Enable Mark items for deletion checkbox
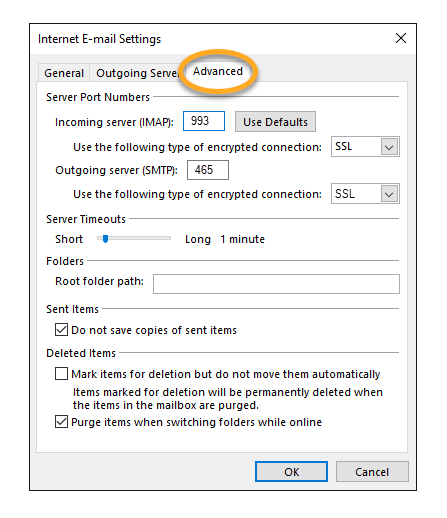Image resolution: width=447 pixels, height=518 pixels. [61, 374]
